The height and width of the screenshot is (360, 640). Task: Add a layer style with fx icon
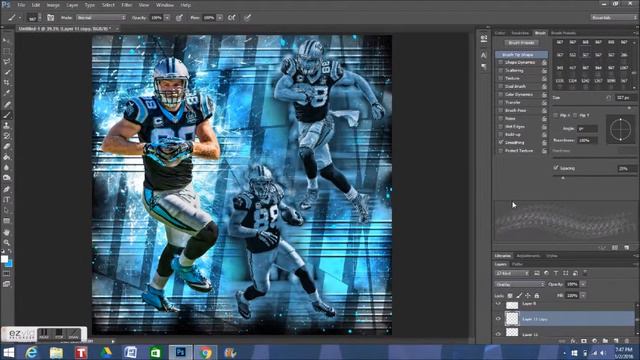pos(573,340)
